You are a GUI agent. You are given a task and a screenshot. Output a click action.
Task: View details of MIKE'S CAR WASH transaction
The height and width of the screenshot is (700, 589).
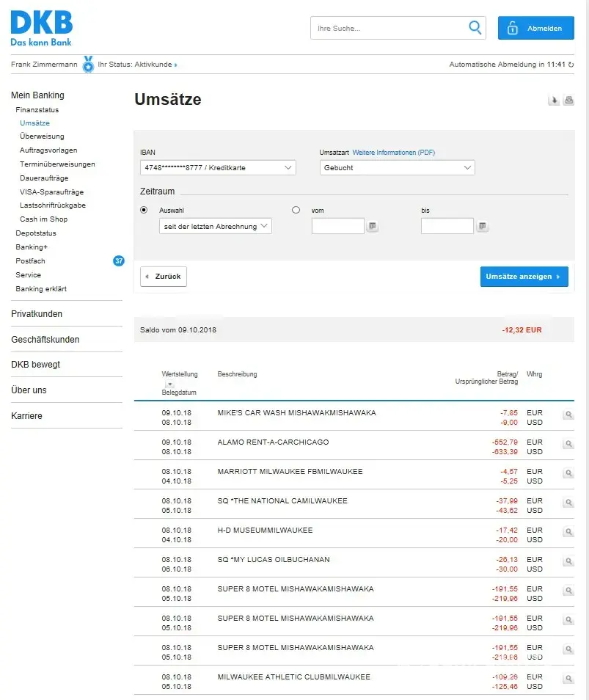tap(568, 415)
